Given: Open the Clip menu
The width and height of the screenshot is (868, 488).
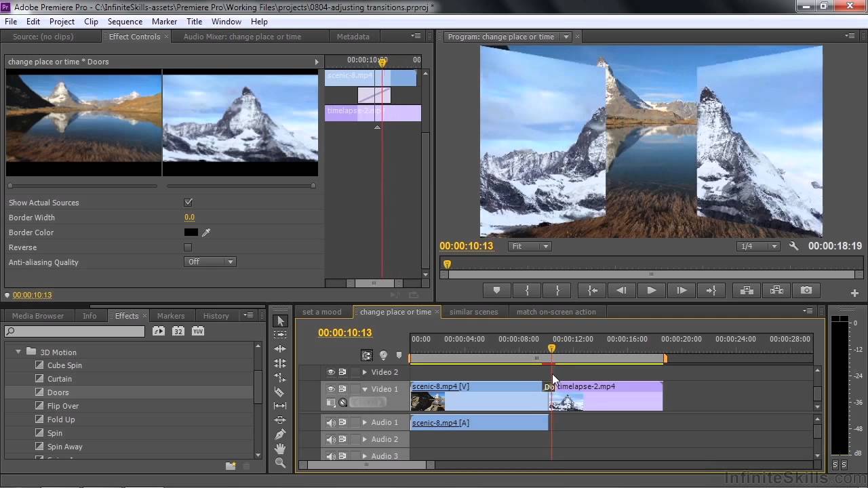Looking at the screenshot, I should point(91,22).
